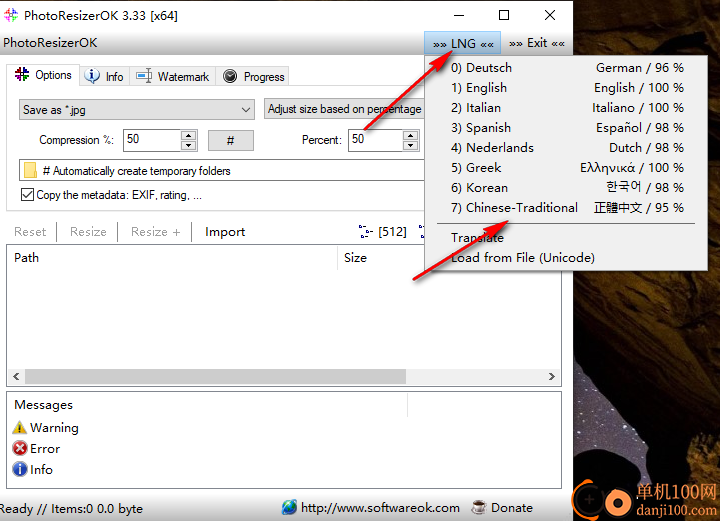Viewport: 720px width, 521px height.
Task: Click the Resize button
Action: point(88,231)
